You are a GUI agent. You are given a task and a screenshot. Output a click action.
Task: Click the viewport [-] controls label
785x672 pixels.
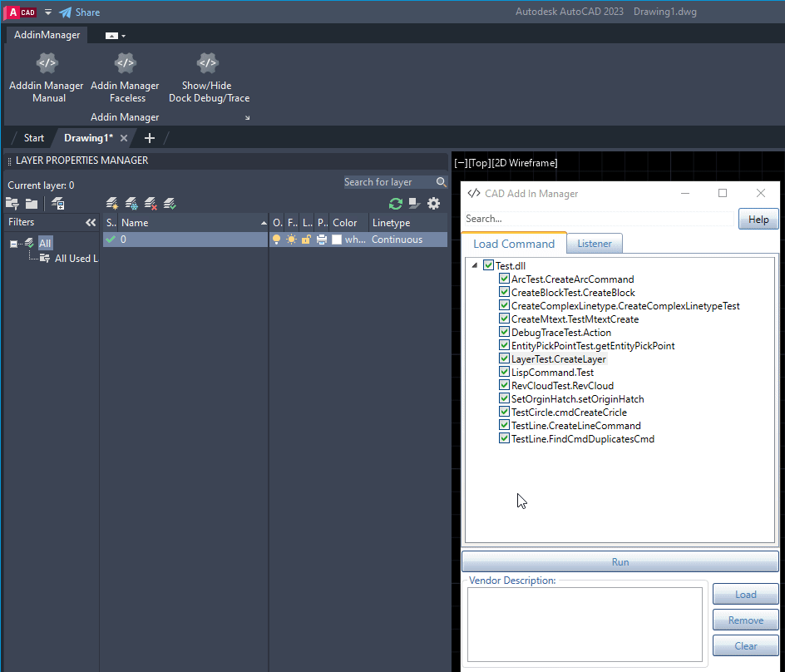click(461, 163)
